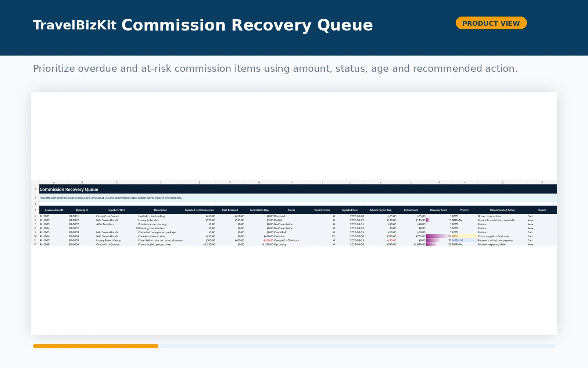
Task: Click the MEDIUM priority cell
Action: click(465, 240)
